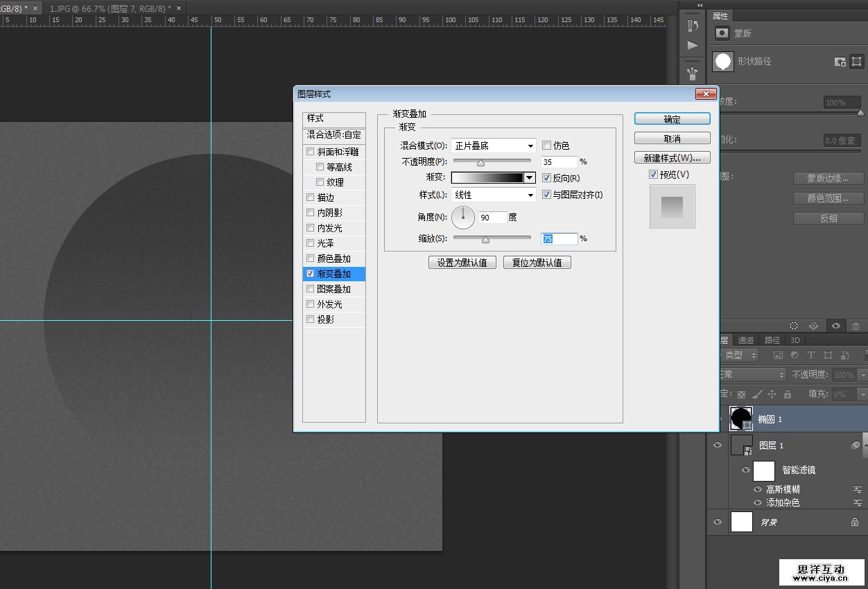
Task: Click the text layer filter icon
Action: point(811,355)
